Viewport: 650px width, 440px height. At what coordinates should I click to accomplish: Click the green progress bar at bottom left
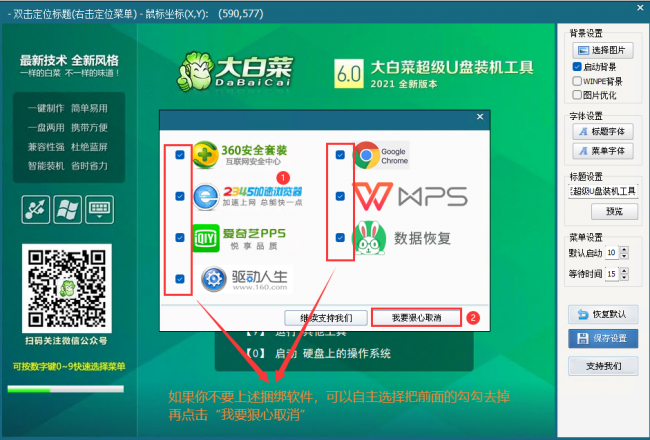pyautogui.click(x=65, y=389)
